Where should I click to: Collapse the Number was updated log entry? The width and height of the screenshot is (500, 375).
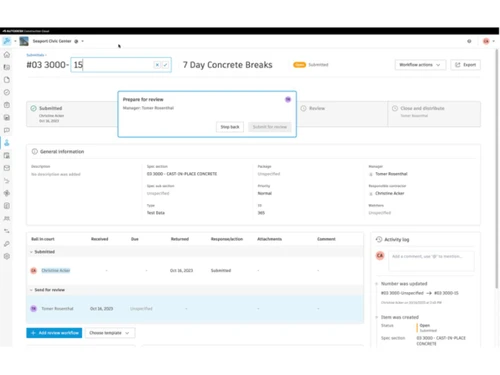click(x=377, y=284)
